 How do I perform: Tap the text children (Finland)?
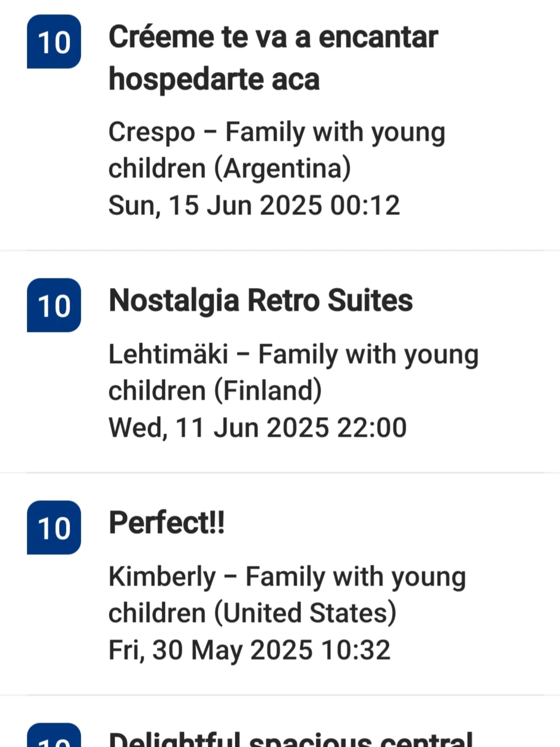pyautogui.click(x=215, y=391)
